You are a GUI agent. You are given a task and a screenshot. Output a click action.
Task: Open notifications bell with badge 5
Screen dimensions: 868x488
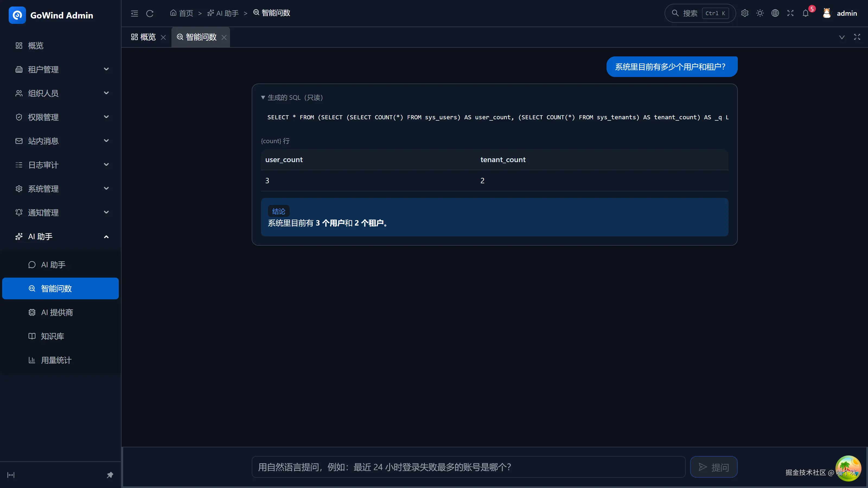coord(806,13)
